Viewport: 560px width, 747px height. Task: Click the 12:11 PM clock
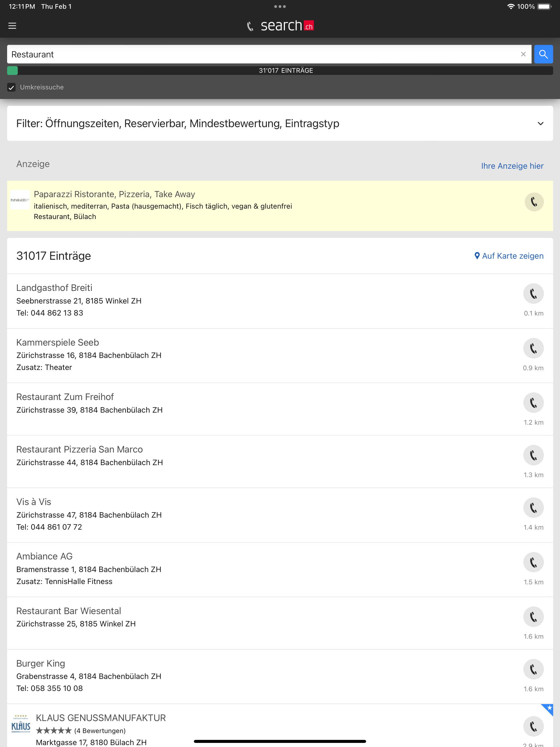pyautogui.click(x=22, y=6)
